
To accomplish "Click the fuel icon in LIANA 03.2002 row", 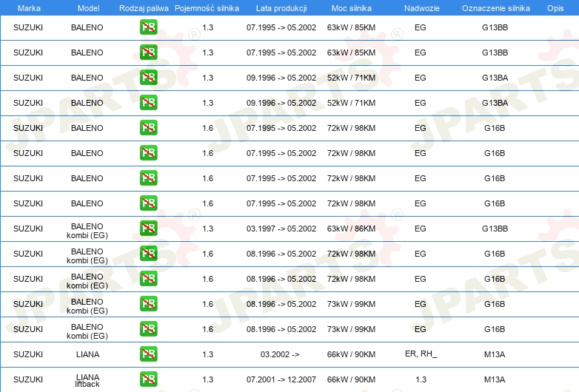I will tap(148, 354).
